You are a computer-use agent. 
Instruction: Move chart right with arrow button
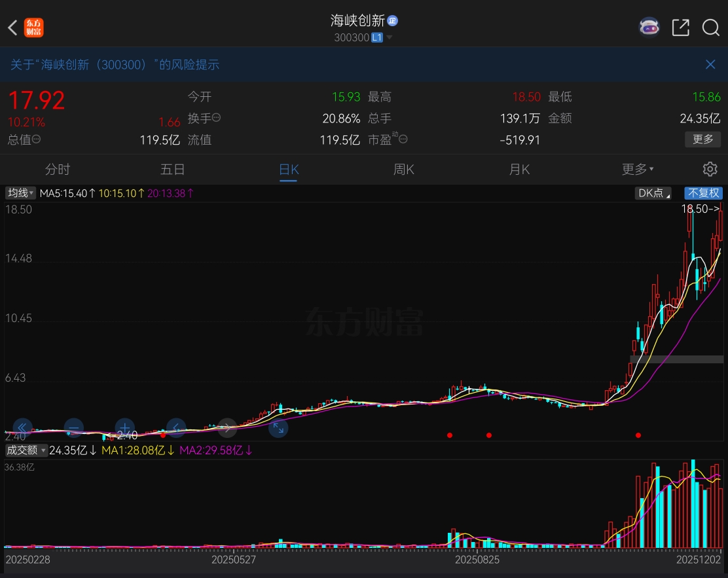click(x=227, y=428)
